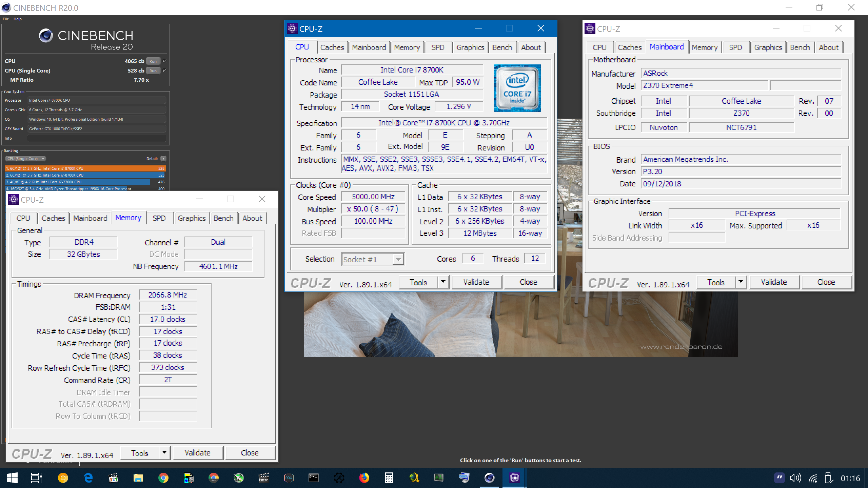Screen dimensions: 868x488
Task: Open the Wi-Fi network tray icon
Action: (813, 478)
